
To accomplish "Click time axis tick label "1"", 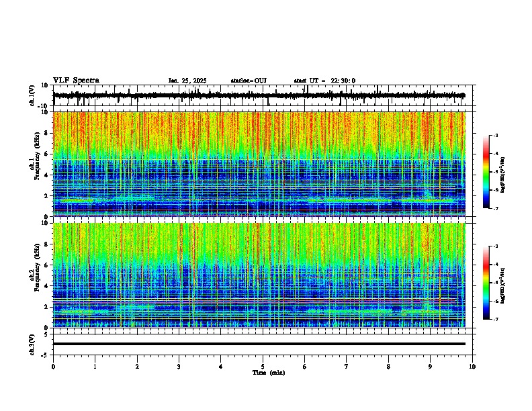I will (95, 367).
